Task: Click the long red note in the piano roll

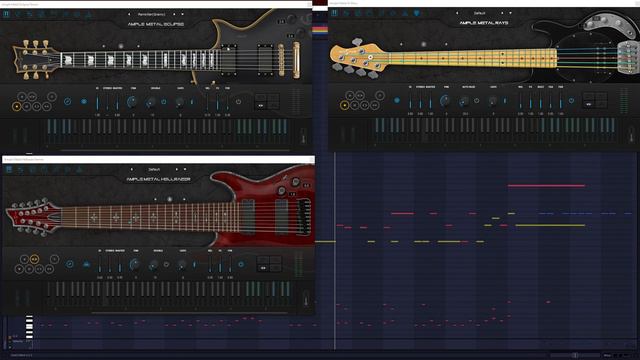Action: [547, 186]
